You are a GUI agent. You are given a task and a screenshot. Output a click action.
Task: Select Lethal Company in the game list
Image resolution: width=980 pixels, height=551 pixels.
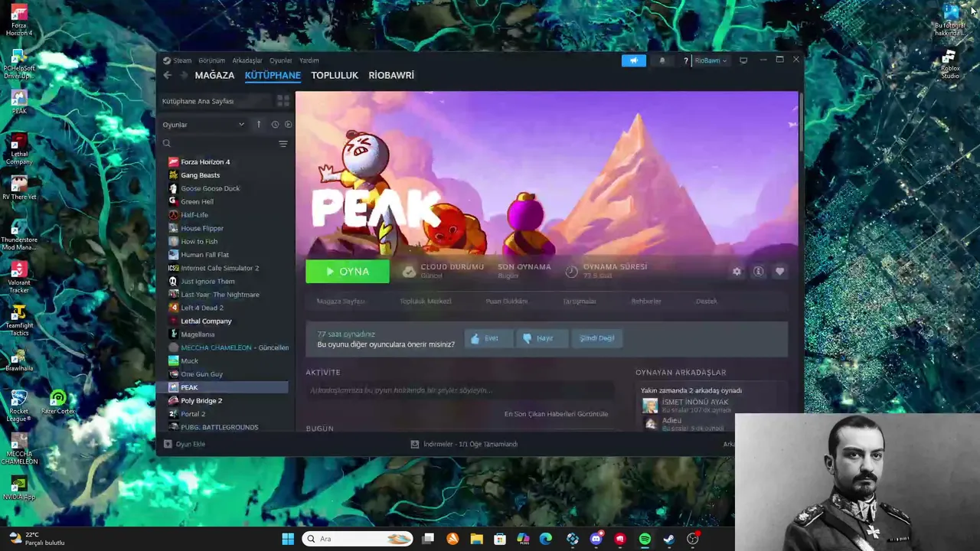[x=206, y=321]
